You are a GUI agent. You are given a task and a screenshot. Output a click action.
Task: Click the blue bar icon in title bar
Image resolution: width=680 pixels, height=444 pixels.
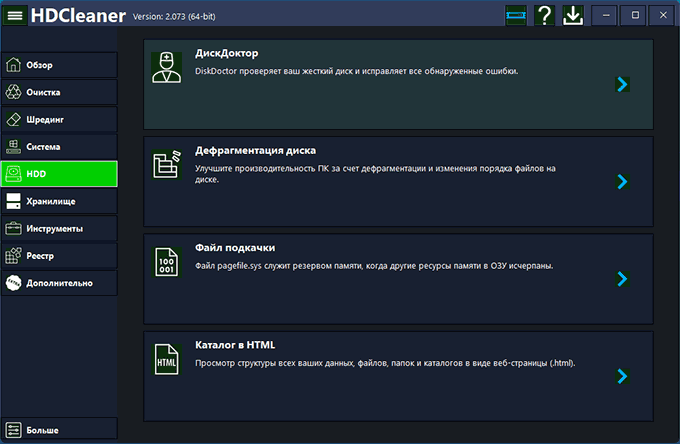pos(515,16)
